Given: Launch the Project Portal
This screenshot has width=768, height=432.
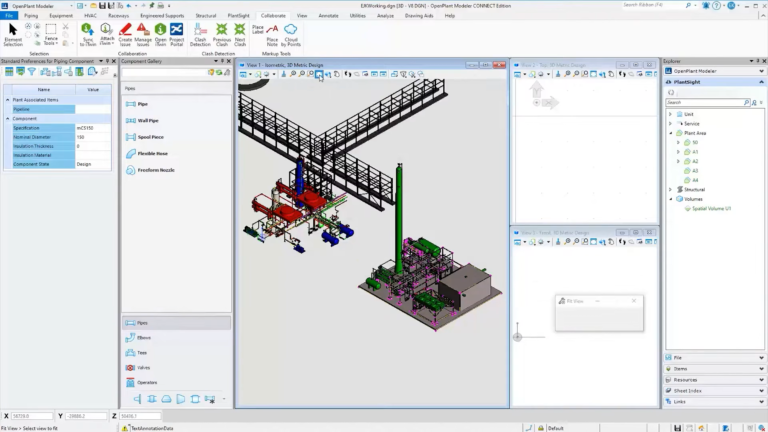Looking at the screenshot, I should click(x=176, y=34).
